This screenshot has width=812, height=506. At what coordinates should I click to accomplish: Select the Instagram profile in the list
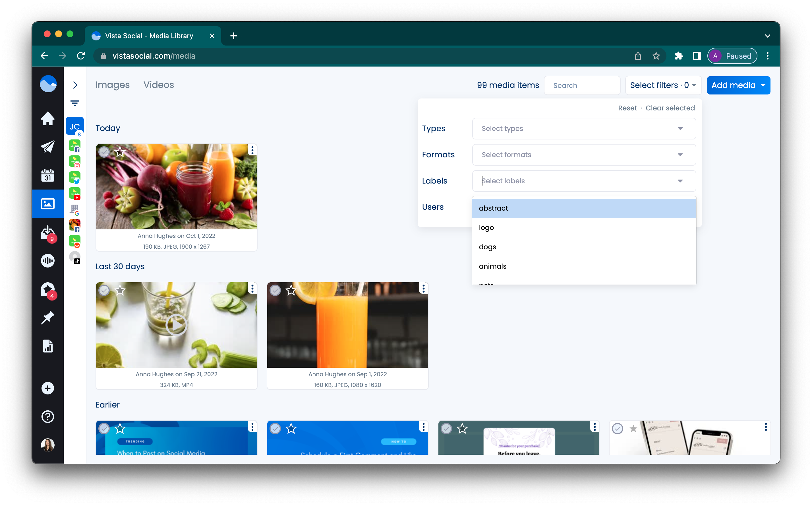pos(75,162)
